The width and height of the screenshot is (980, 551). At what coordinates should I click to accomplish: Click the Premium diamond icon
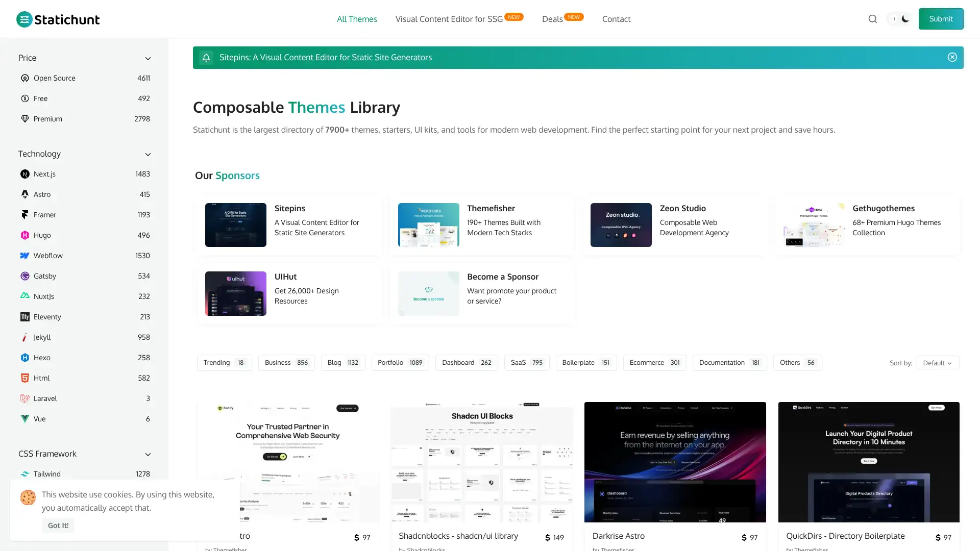click(24, 119)
